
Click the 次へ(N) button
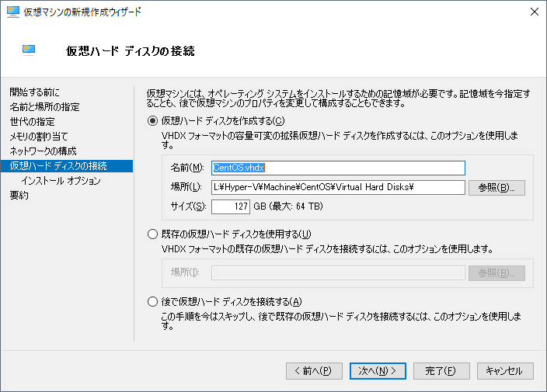pos(378,371)
